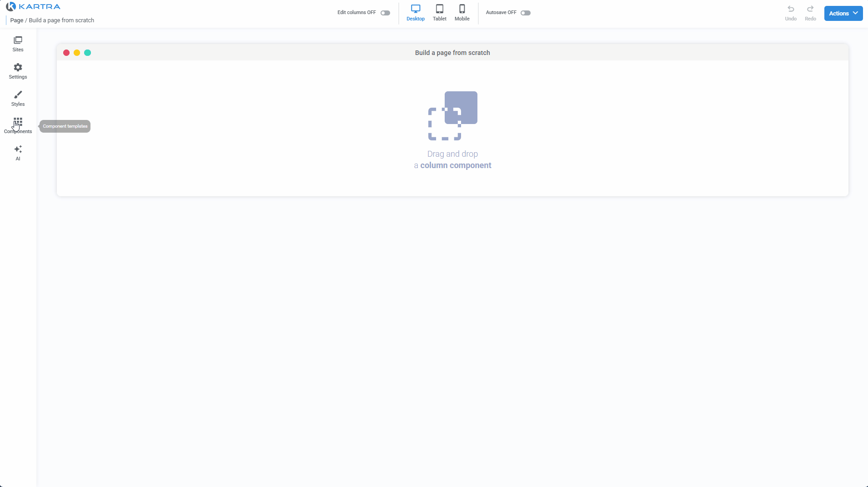Open the Components panel
The width and height of the screenshot is (868, 487).
click(18, 126)
